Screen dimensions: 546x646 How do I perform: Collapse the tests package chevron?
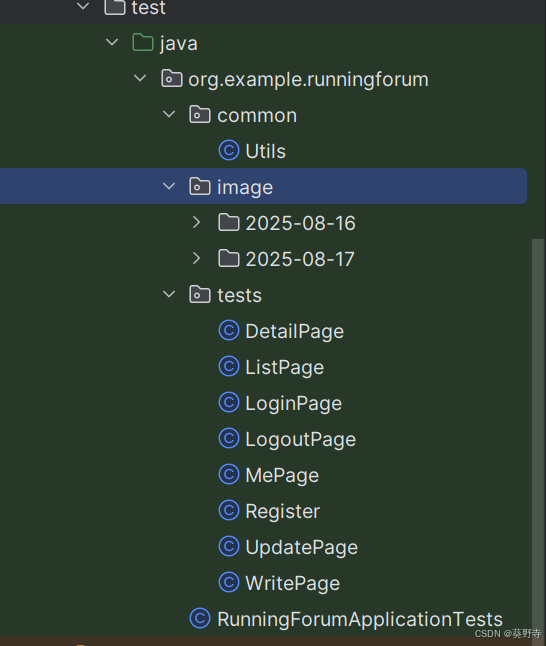pos(169,294)
